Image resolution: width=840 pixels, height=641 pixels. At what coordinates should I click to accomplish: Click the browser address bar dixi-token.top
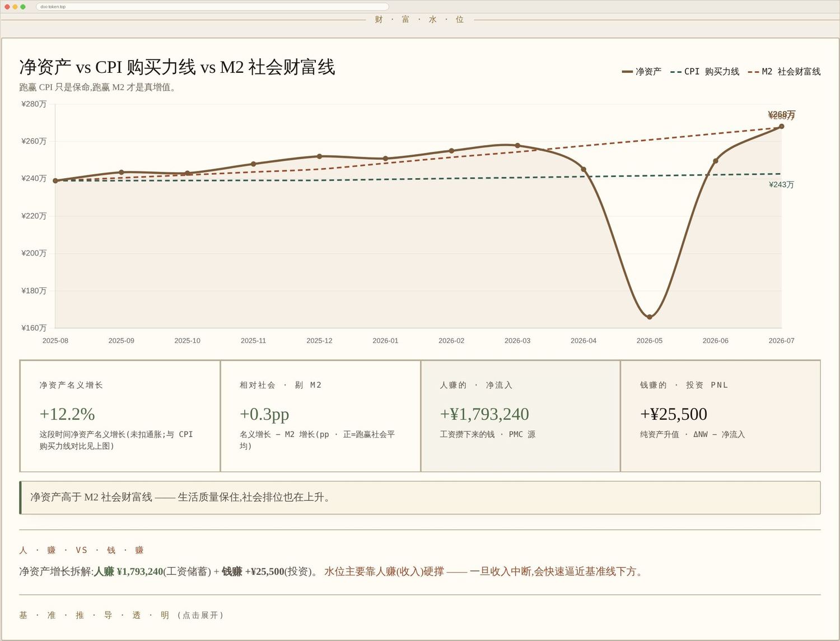pos(212,7)
